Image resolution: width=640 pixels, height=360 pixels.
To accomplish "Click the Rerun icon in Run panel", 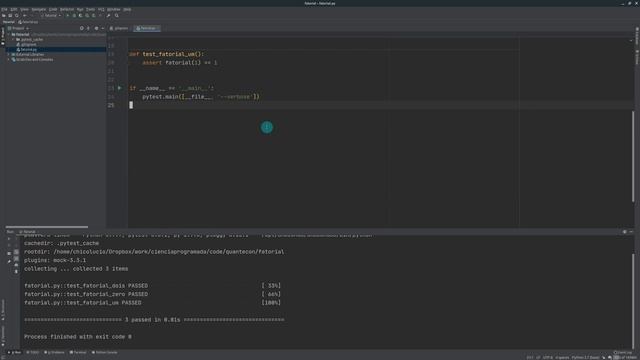I will (x=9, y=239).
